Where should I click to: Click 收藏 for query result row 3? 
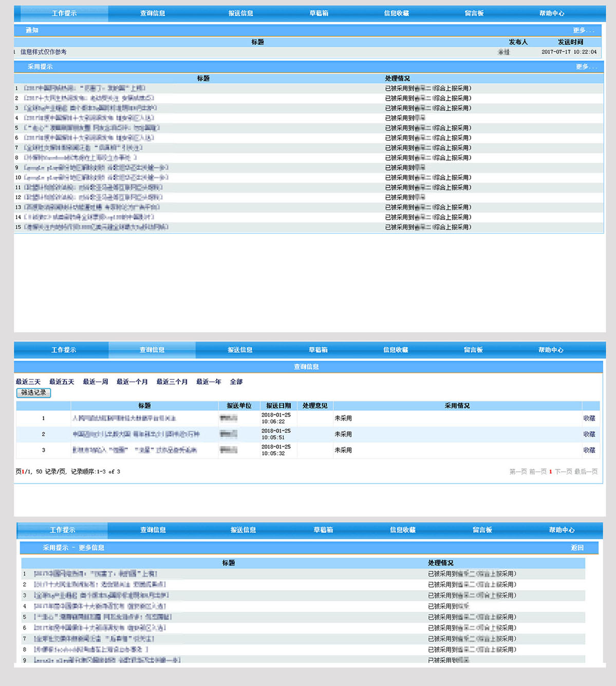[x=589, y=450]
